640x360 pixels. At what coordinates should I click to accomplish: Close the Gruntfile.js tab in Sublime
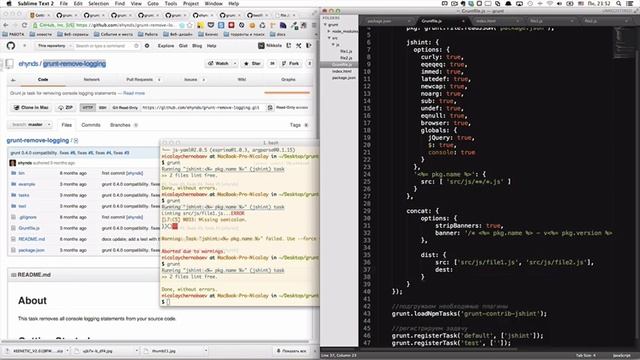coord(463,20)
